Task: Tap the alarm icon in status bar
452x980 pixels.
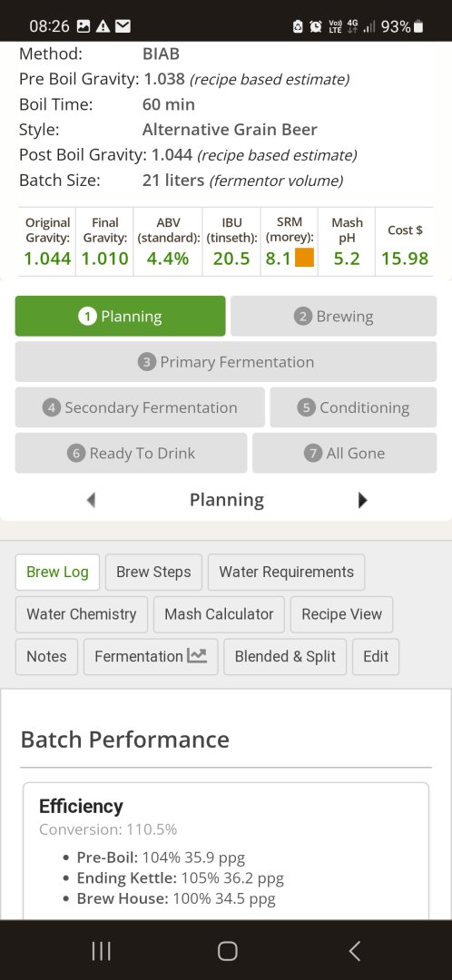Action: pyautogui.click(x=317, y=26)
